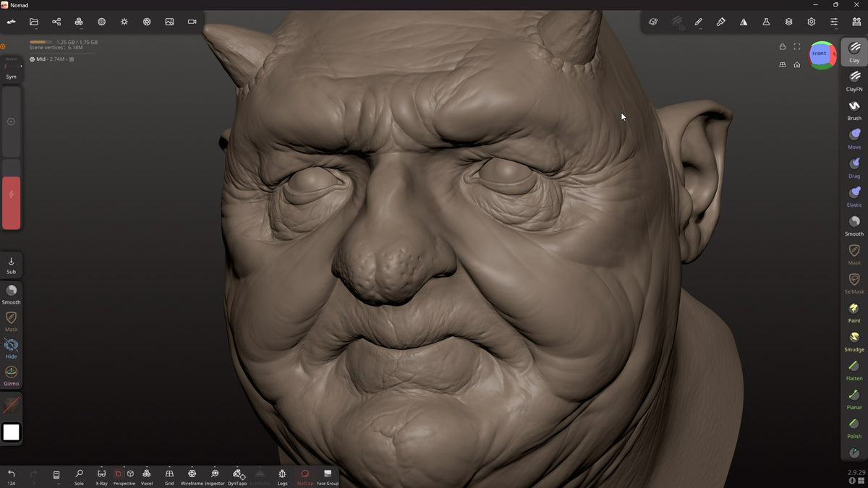
Task: Select the SelMask tool
Action: click(854, 283)
